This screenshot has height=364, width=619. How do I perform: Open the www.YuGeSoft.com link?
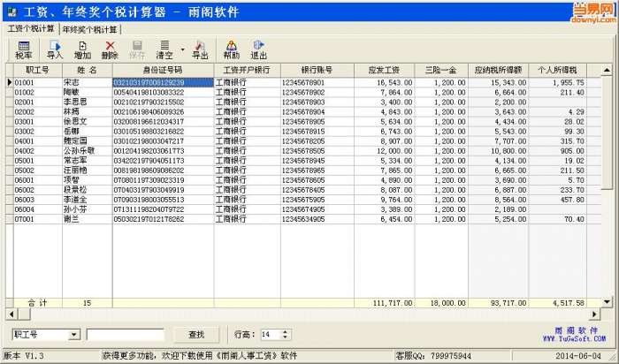575,338
